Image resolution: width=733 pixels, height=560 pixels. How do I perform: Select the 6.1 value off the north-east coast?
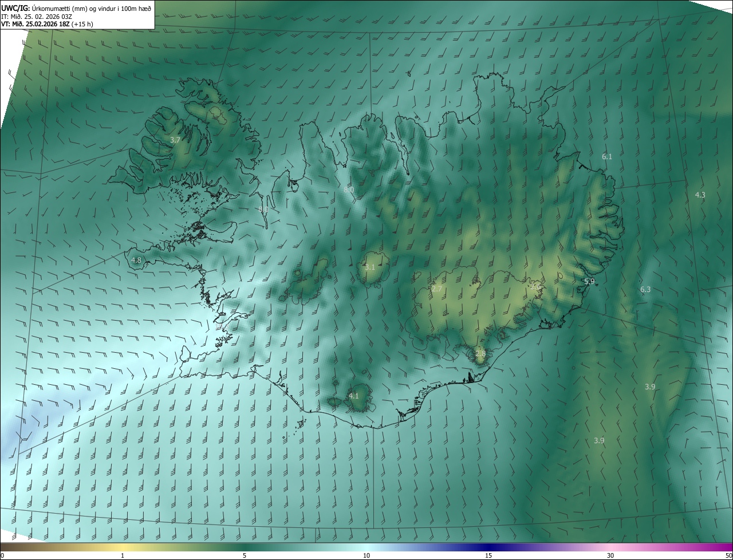tap(607, 156)
